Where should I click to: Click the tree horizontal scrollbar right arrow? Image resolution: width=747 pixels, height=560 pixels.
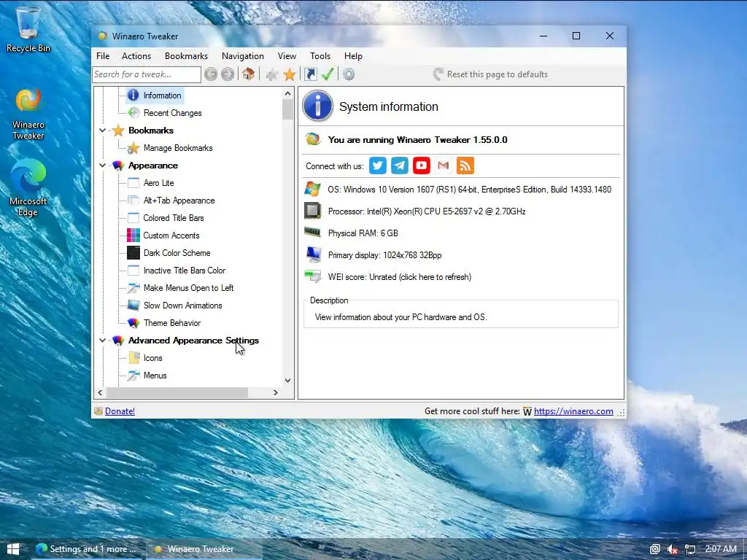[275, 392]
